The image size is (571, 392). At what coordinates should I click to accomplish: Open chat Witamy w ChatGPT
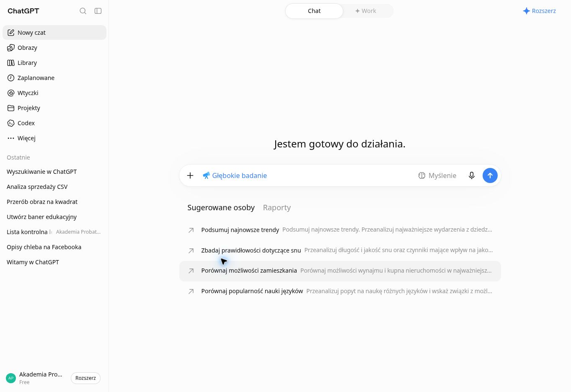54,262
